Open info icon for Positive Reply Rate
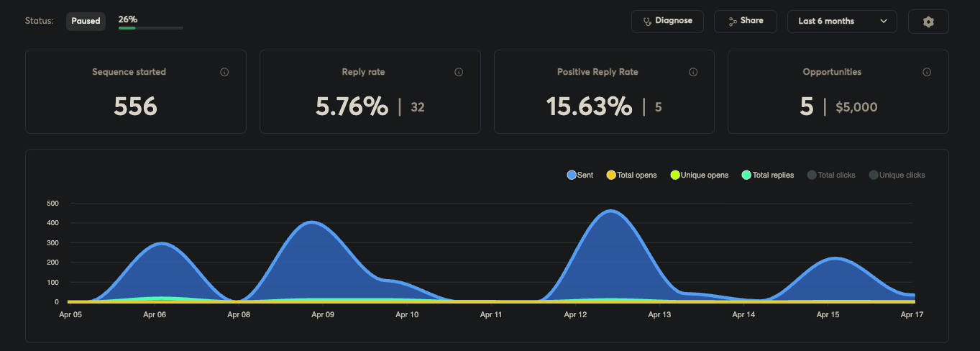 coord(693,72)
